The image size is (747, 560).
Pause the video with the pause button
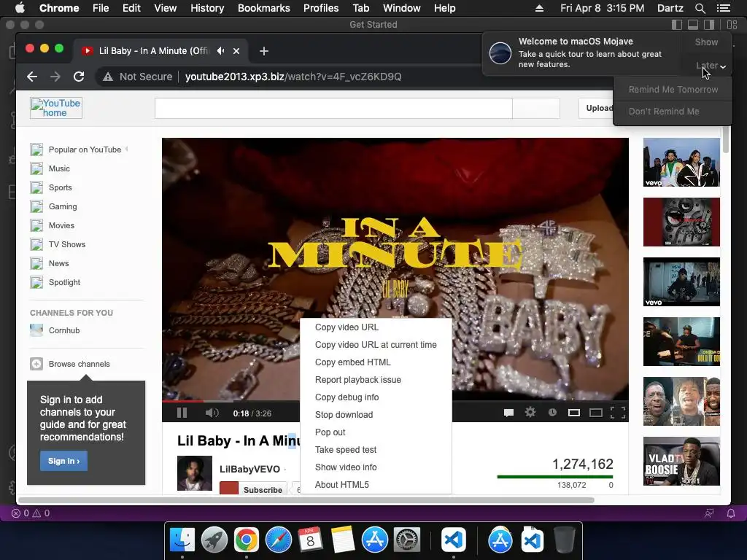(182, 413)
